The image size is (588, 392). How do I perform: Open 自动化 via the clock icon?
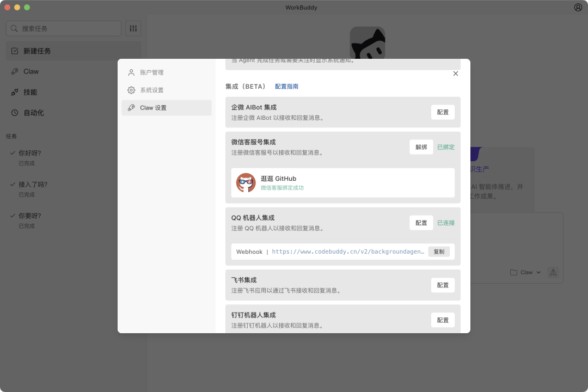[x=15, y=113]
